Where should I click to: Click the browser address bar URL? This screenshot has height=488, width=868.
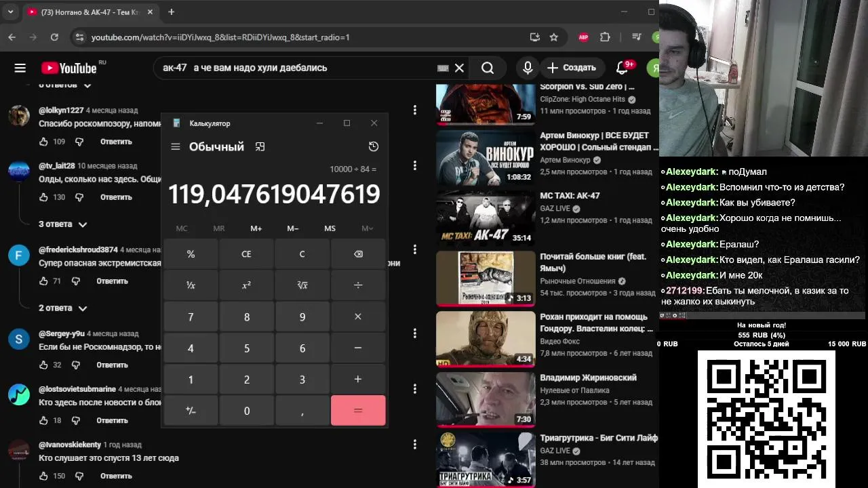point(220,37)
